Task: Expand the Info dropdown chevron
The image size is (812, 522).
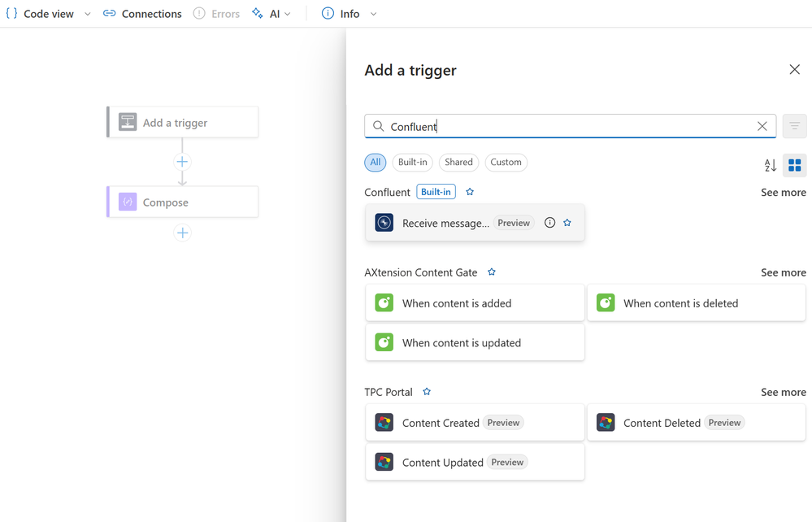Action: (373, 14)
